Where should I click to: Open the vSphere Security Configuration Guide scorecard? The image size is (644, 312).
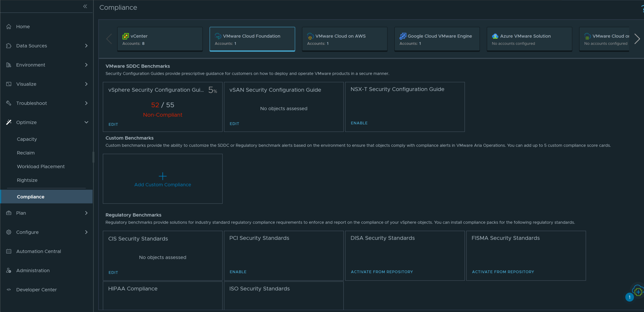[163, 105]
